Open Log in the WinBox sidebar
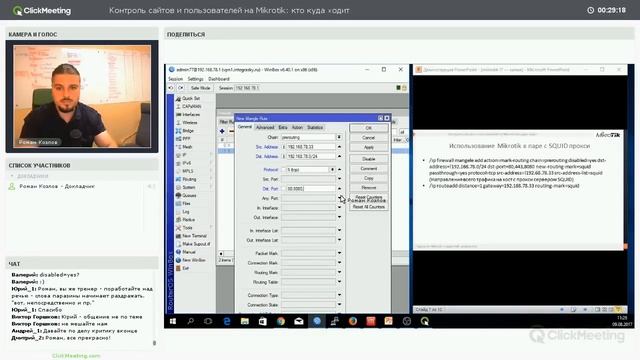 (x=186, y=212)
